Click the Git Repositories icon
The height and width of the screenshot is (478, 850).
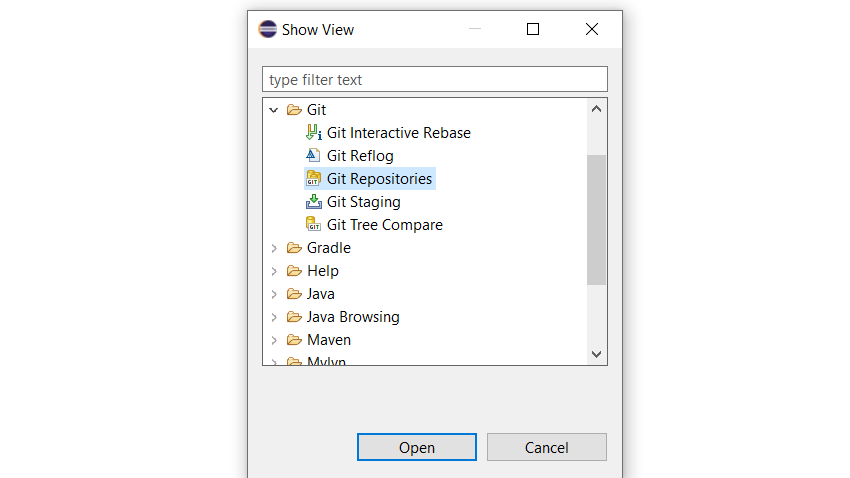point(313,179)
